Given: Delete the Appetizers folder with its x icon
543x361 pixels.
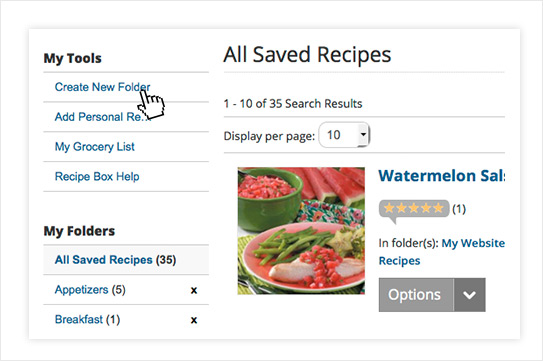Looking at the screenshot, I should (194, 290).
